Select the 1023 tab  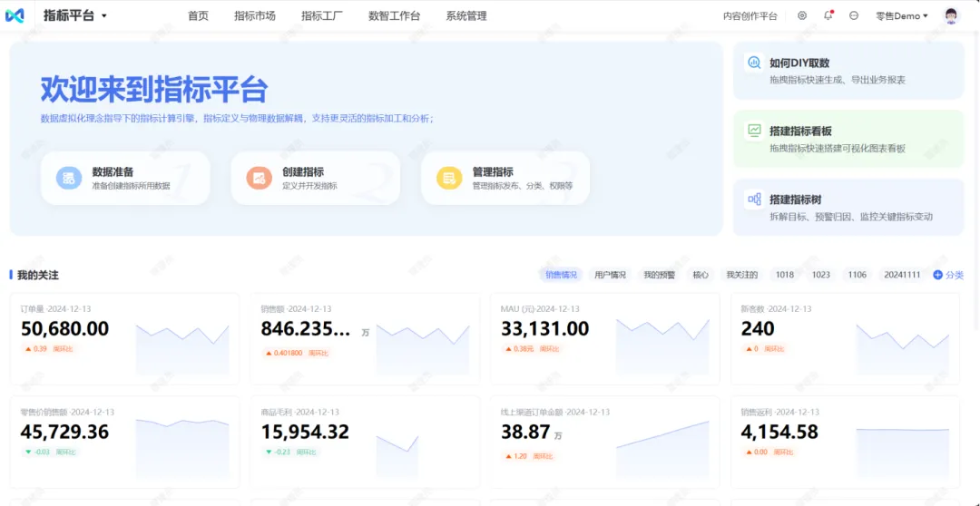tap(821, 275)
